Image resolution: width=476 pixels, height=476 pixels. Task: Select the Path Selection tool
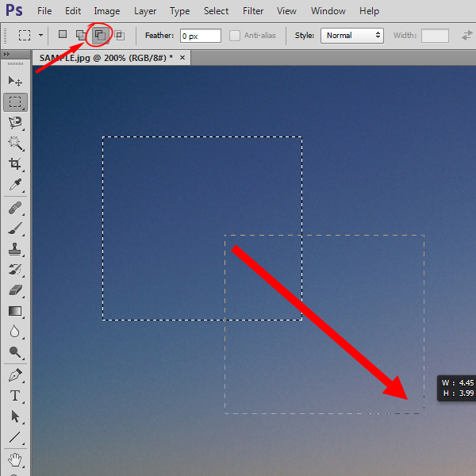coord(15,416)
